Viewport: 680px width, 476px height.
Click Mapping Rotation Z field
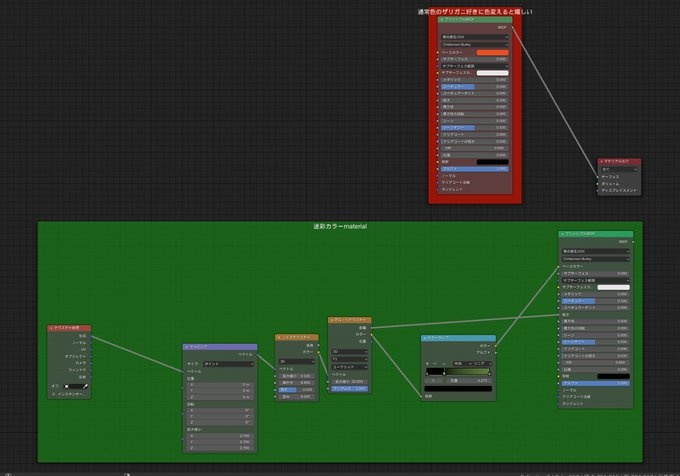pyautogui.click(x=220, y=422)
